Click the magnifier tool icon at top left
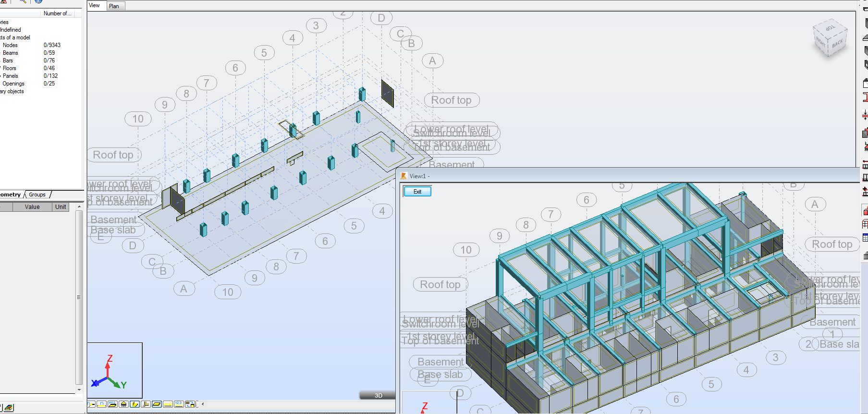868x414 pixels. pos(22,1)
